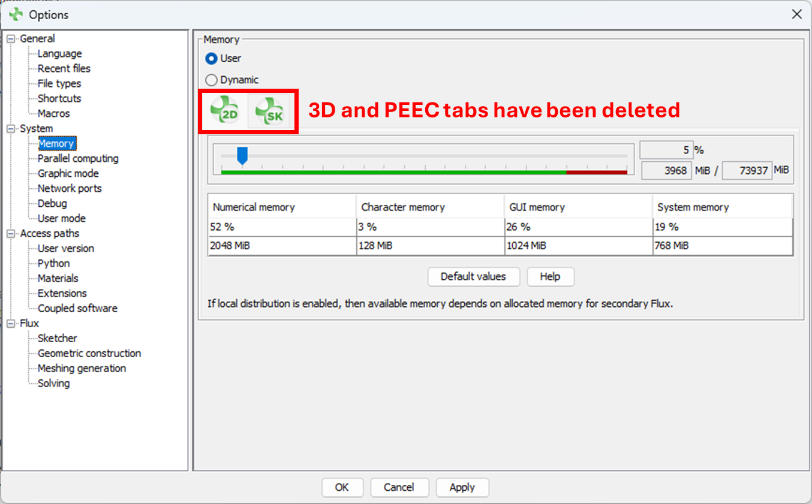Collapse the General tree node
This screenshot has width=812, height=504.
point(11,39)
